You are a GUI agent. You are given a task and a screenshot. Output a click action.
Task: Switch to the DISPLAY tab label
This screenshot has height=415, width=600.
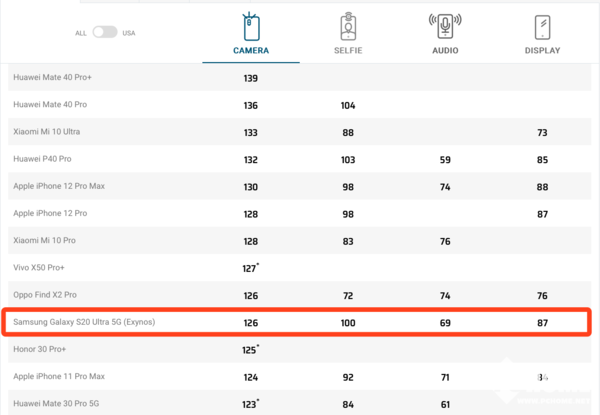click(542, 50)
